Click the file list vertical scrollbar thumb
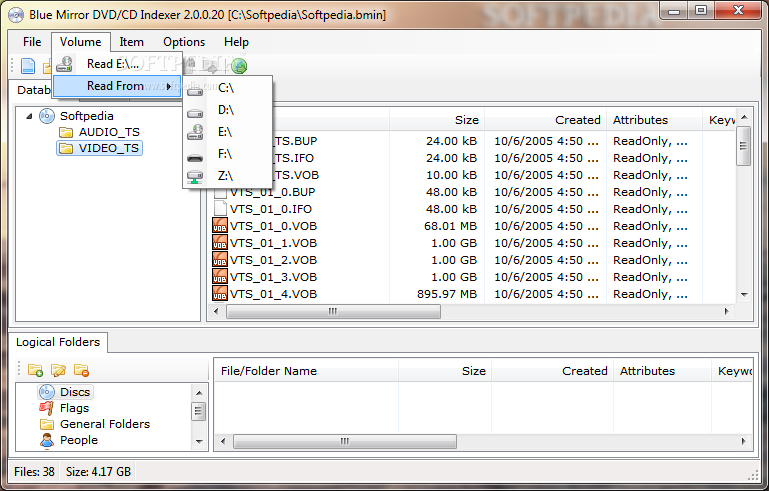The width and height of the screenshot is (769, 491). (744, 146)
